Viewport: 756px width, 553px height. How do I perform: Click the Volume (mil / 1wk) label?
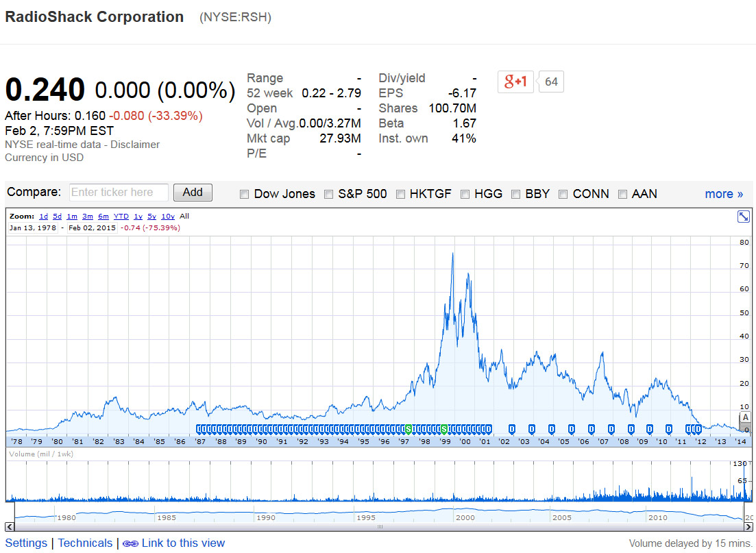pos(41,454)
